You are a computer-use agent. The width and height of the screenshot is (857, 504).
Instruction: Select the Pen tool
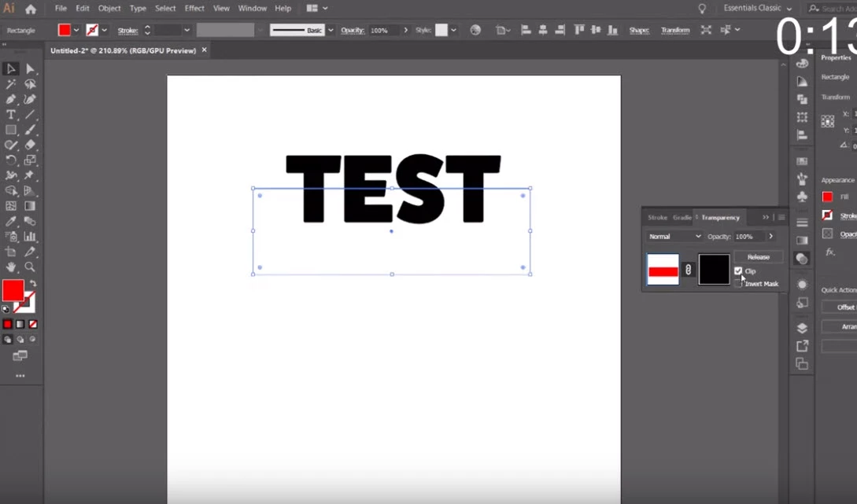click(10, 99)
